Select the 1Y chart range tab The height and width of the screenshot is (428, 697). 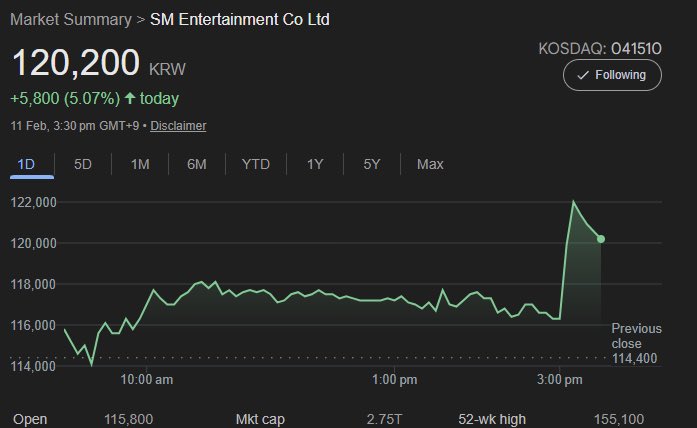315,164
